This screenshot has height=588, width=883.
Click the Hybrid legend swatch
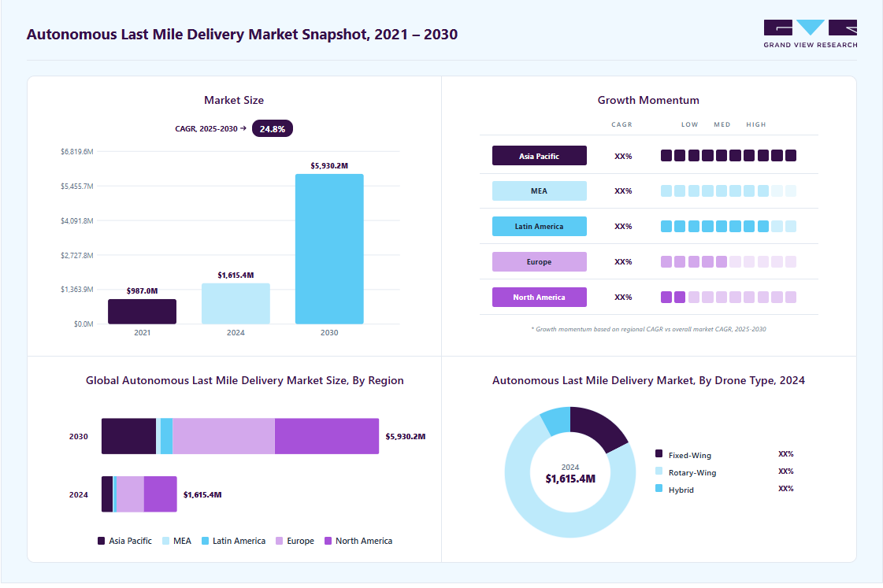(659, 488)
